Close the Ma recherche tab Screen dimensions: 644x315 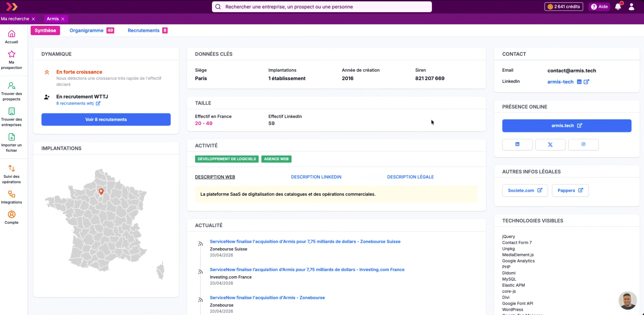coord(33,19)
